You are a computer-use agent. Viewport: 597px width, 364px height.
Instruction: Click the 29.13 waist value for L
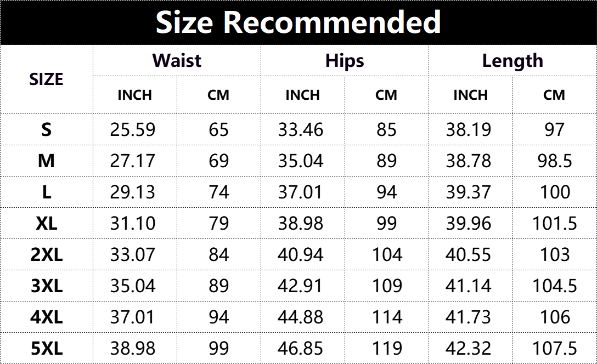point(133,192)
